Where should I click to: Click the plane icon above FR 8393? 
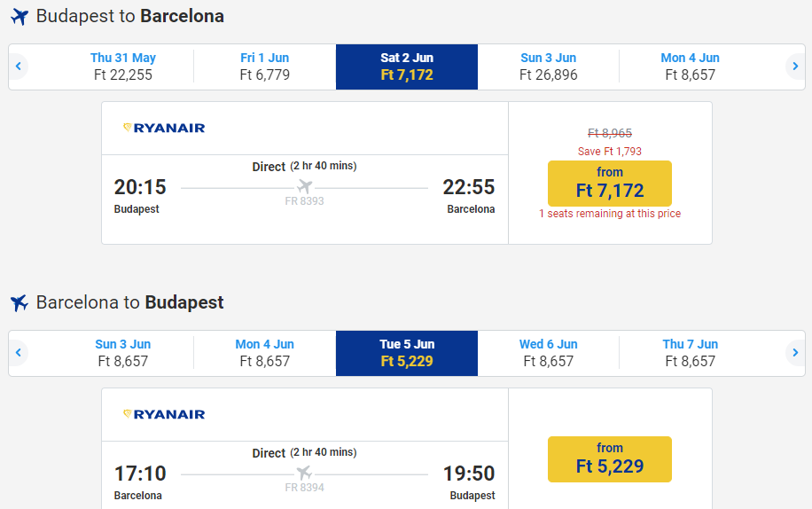(x=304, y=187)
